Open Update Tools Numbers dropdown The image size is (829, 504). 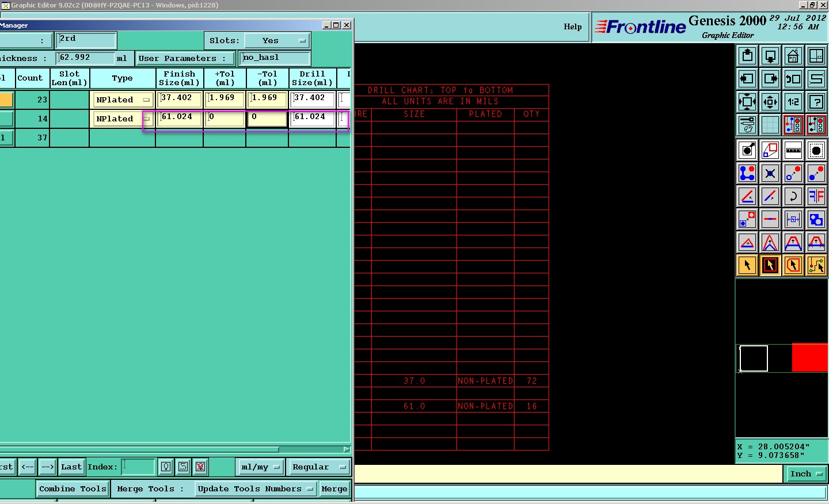[x=255, y=488]
